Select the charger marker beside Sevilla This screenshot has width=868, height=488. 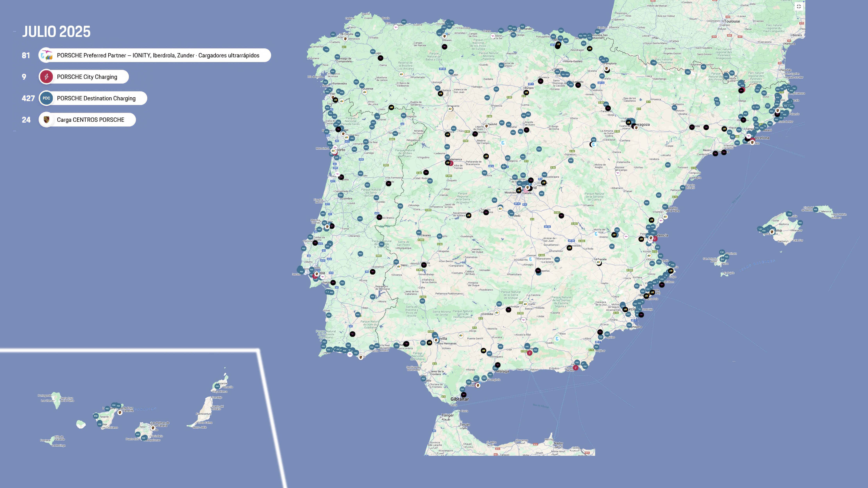(x=430, y=343)
